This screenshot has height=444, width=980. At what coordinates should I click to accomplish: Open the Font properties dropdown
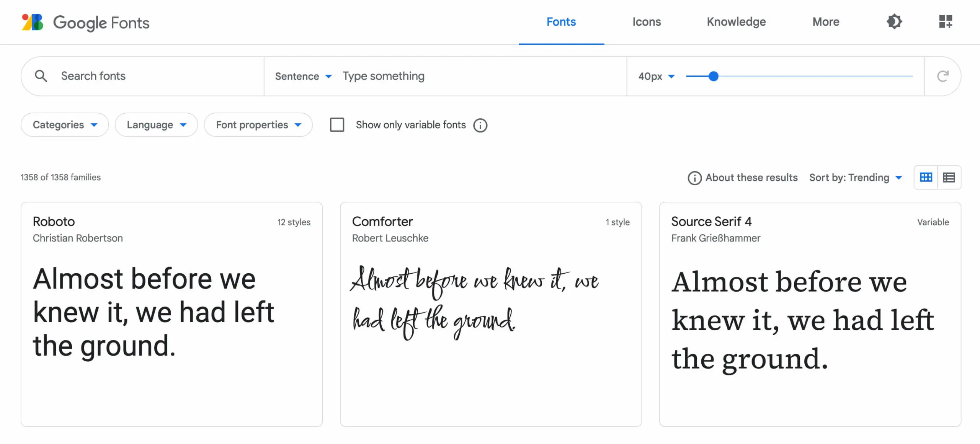point(258,125)
